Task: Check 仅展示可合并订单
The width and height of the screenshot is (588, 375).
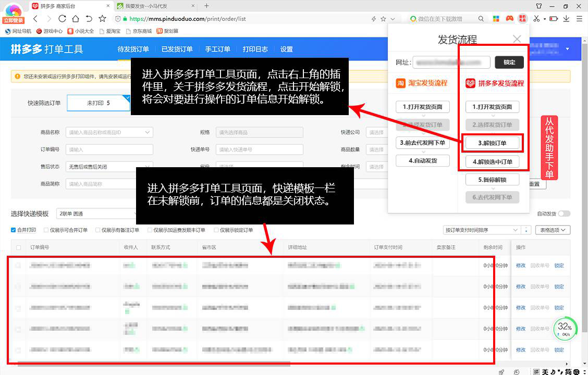Action: click(46, 230)
